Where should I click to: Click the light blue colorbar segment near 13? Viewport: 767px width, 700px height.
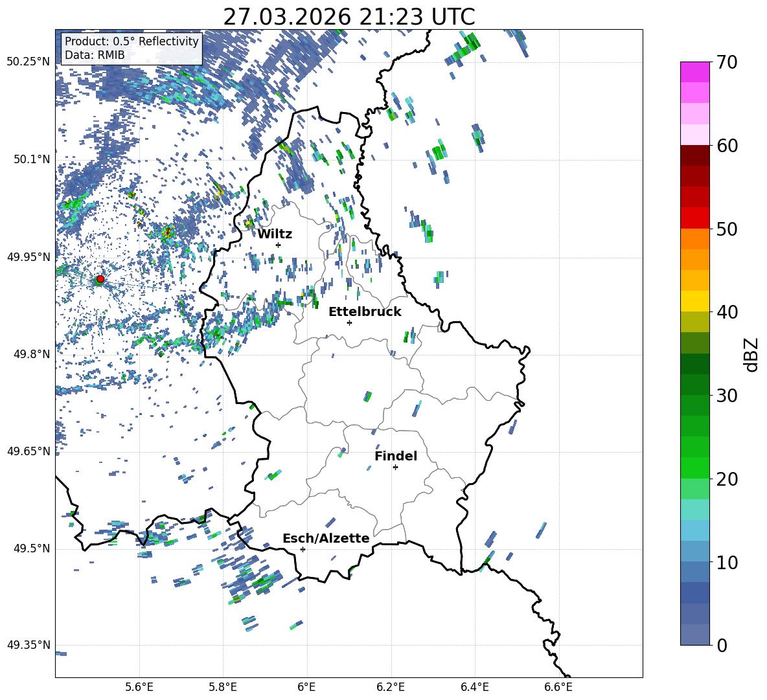click(x=695, y=530)
